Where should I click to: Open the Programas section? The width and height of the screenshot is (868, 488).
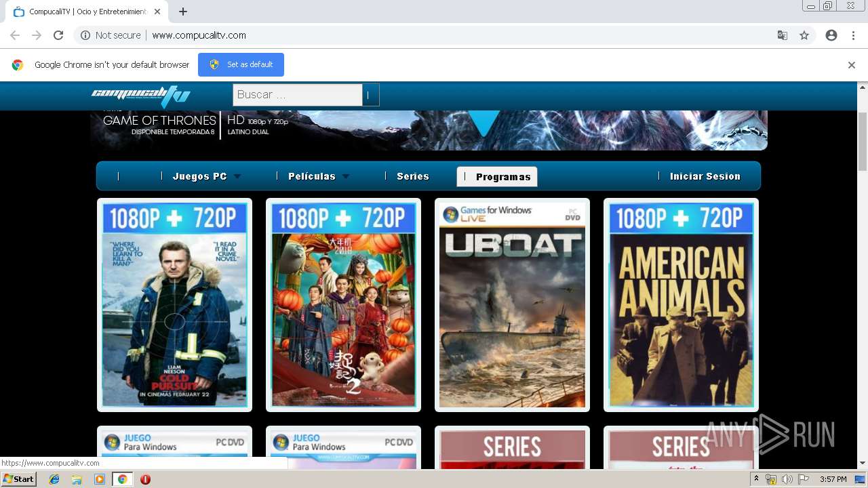(x=497, y=177)
